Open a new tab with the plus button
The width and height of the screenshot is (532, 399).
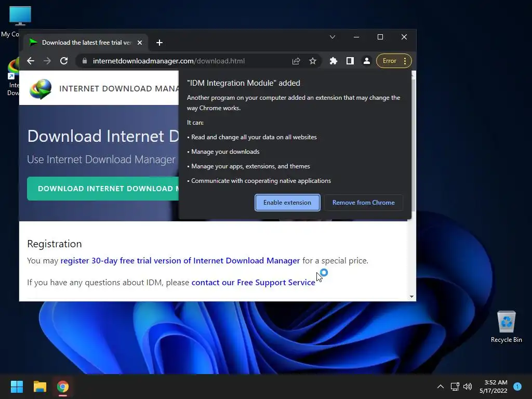(159, 43)
